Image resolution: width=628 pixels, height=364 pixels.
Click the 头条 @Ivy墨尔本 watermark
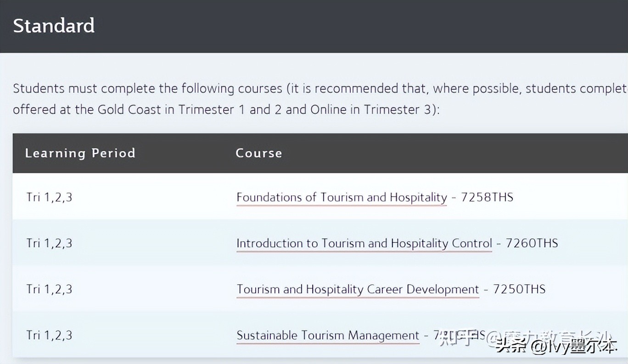pos(556,347)
